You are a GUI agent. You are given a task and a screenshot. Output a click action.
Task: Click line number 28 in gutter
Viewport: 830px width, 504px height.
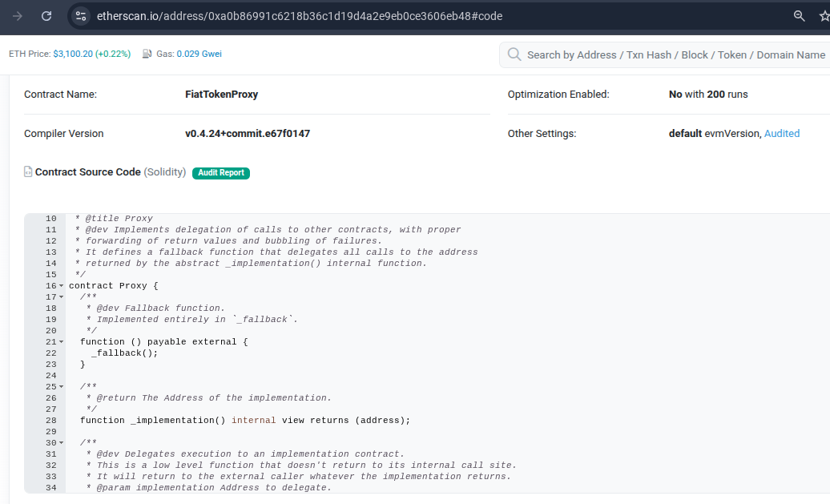[x=50, y=421]
